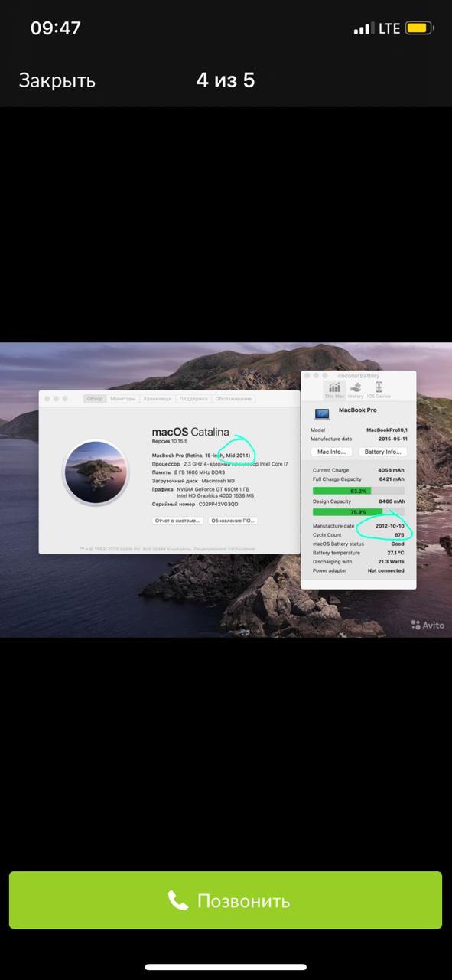Click the coconutBattery window title
Viewport: 452px width, 980px height.
coord(358,376)
